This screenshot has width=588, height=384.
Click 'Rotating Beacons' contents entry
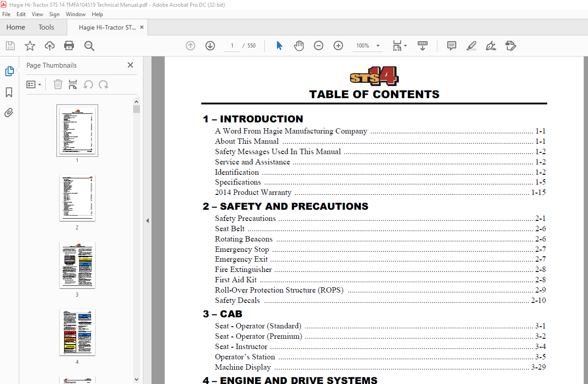(243, 239)
